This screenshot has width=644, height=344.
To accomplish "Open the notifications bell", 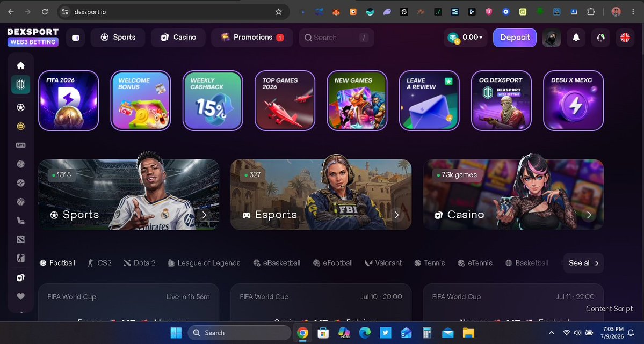I will (576, 38).
